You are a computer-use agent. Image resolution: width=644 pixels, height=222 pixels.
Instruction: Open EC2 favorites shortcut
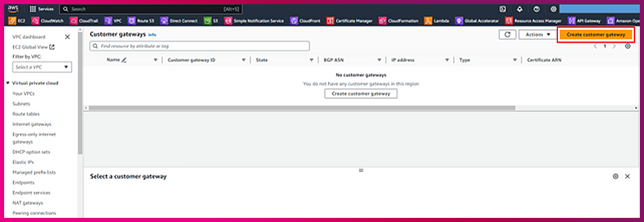pyautogui.click(x=17, y=21)
